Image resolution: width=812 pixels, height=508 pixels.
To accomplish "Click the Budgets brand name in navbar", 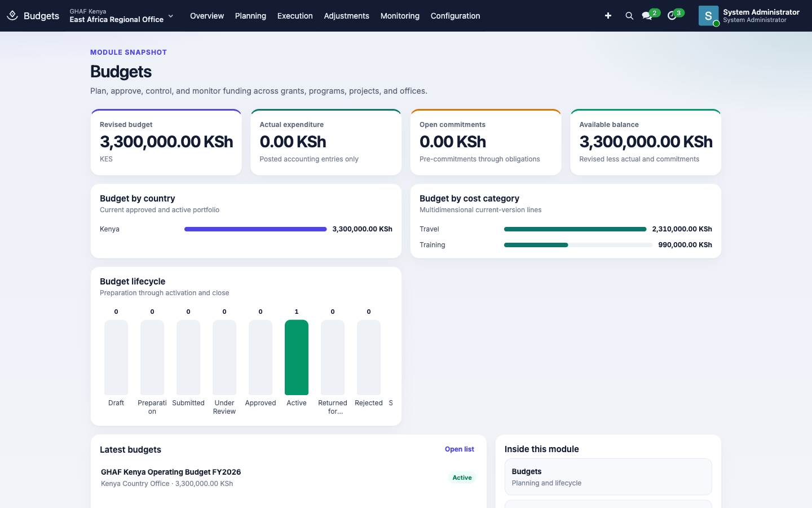I will (x=41, y=16).
